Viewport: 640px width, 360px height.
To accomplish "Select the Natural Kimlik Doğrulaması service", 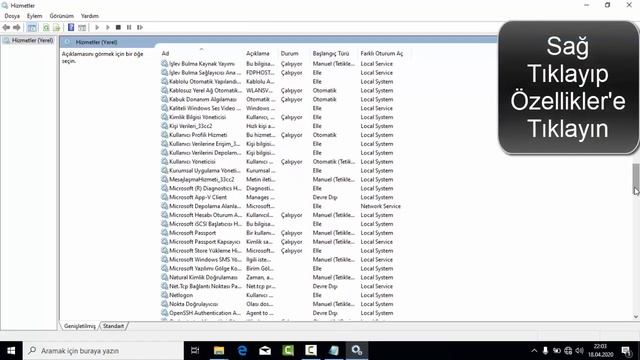I will pos(282,278).
